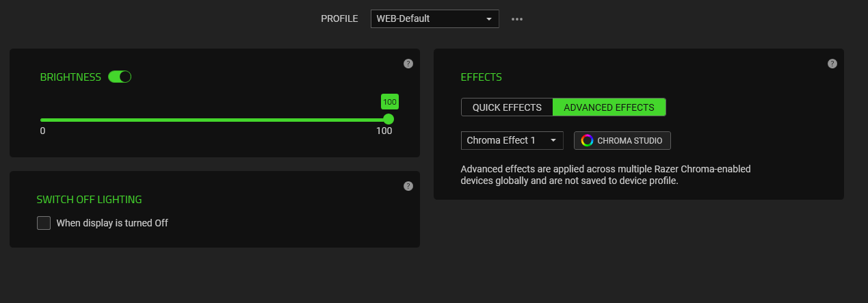This screenshot has width=868, height=303.
Task: Open the three-dot profile options menu
Action: (517, 19)
